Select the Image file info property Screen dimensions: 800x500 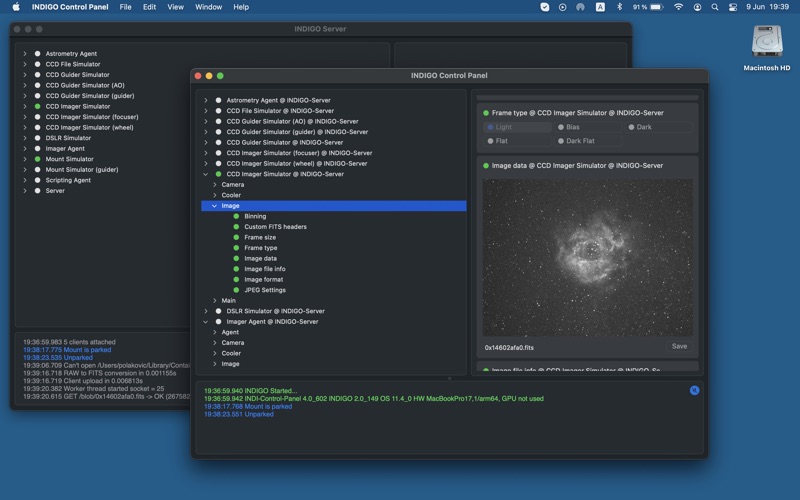(x=265, y=269)
